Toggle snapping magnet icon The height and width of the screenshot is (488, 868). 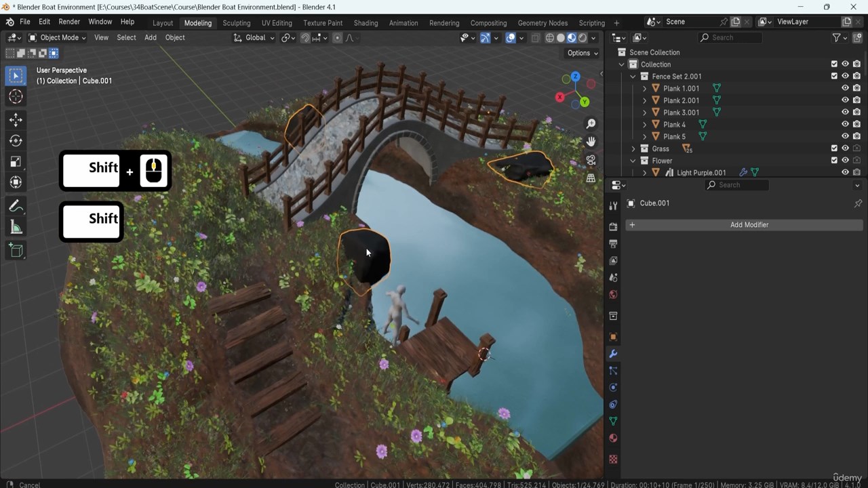305,38
